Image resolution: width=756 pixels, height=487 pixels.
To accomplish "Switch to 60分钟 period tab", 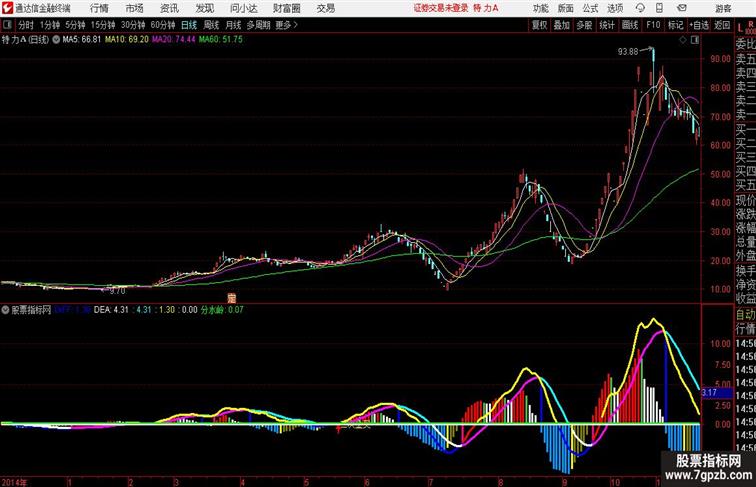I will click(163, 25).
